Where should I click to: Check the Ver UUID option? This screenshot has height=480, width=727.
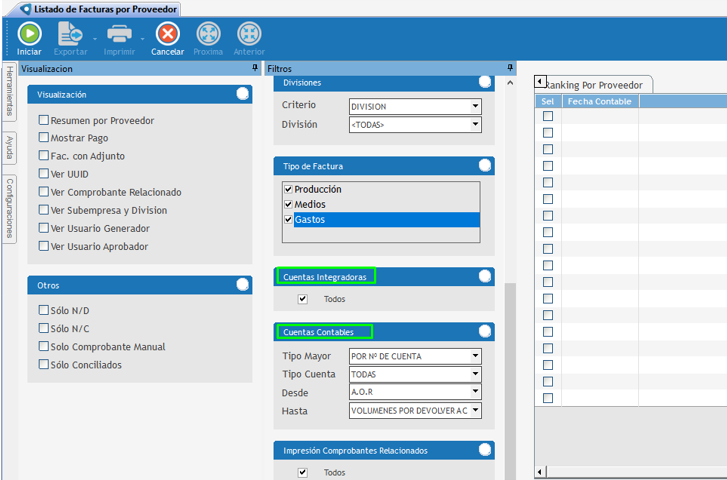point(44,174)
